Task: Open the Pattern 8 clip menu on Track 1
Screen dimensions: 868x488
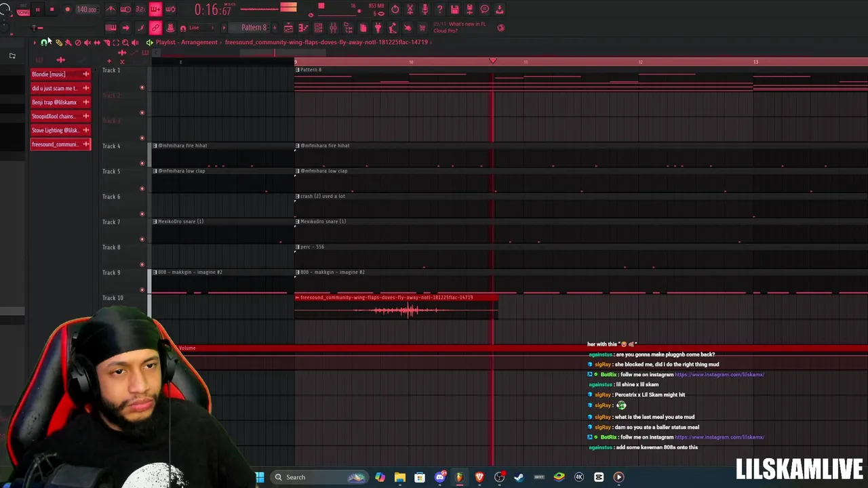Action: (297, 70)
